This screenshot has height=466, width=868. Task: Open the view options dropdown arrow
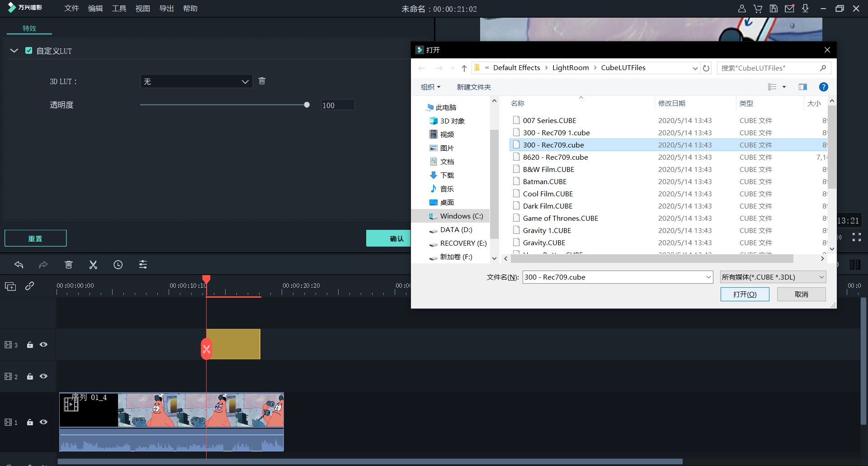pos(784,87)
